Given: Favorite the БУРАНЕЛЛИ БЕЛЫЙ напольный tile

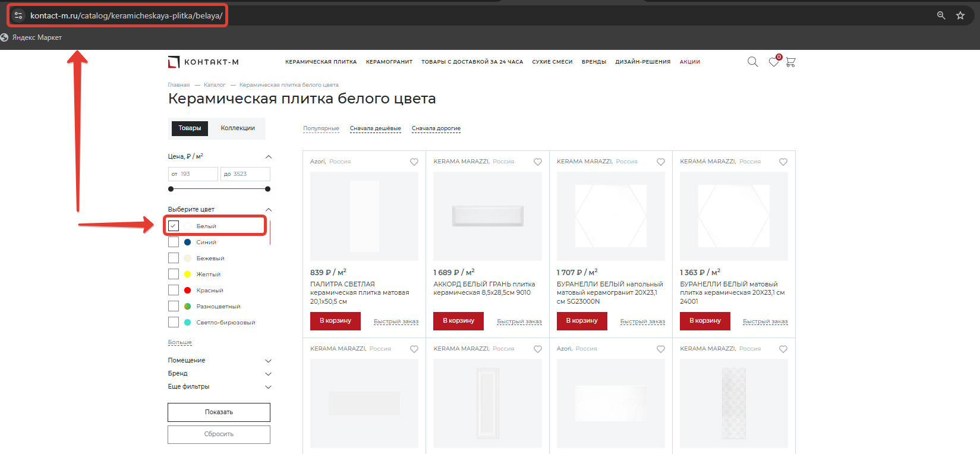Looking at the screenshot, I should tap(661, 162).
